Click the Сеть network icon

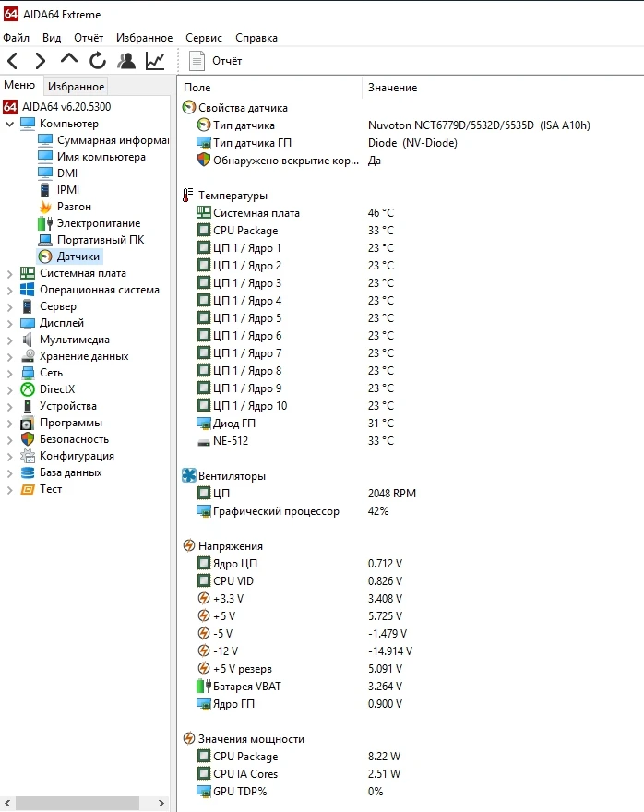[x=28, y=373]
